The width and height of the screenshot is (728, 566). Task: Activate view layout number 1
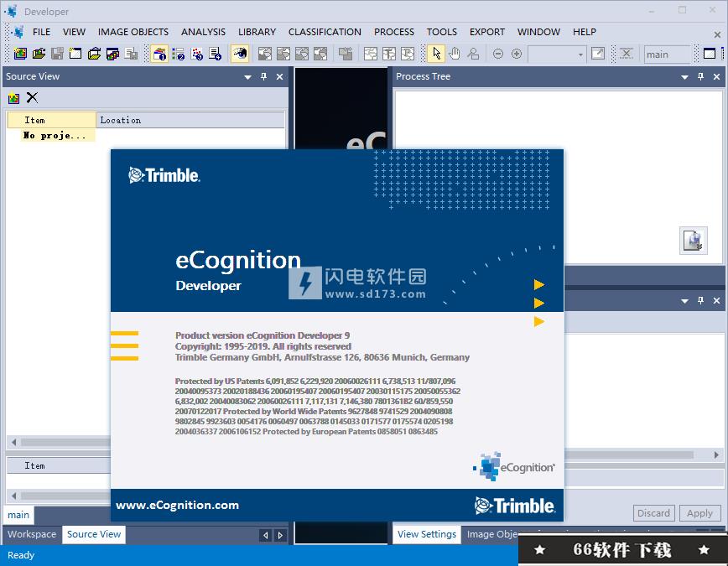pyautogui.click(x=159, y=54)
